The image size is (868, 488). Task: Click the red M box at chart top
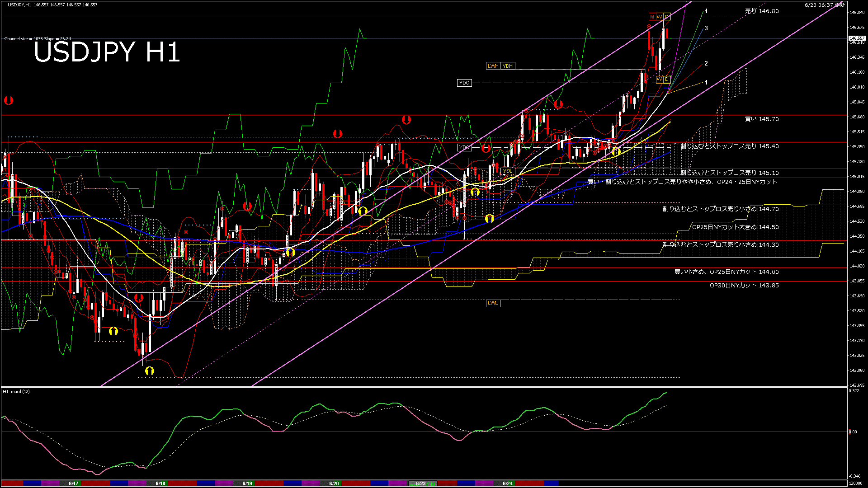(652, 17)
